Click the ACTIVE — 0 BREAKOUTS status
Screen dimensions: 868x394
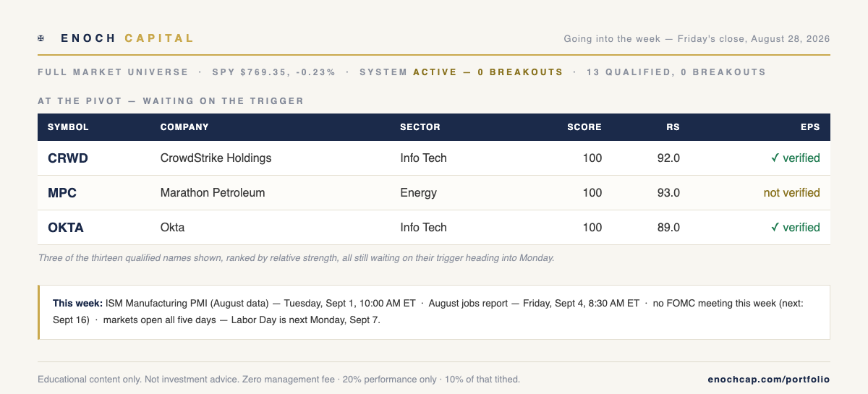488,72
